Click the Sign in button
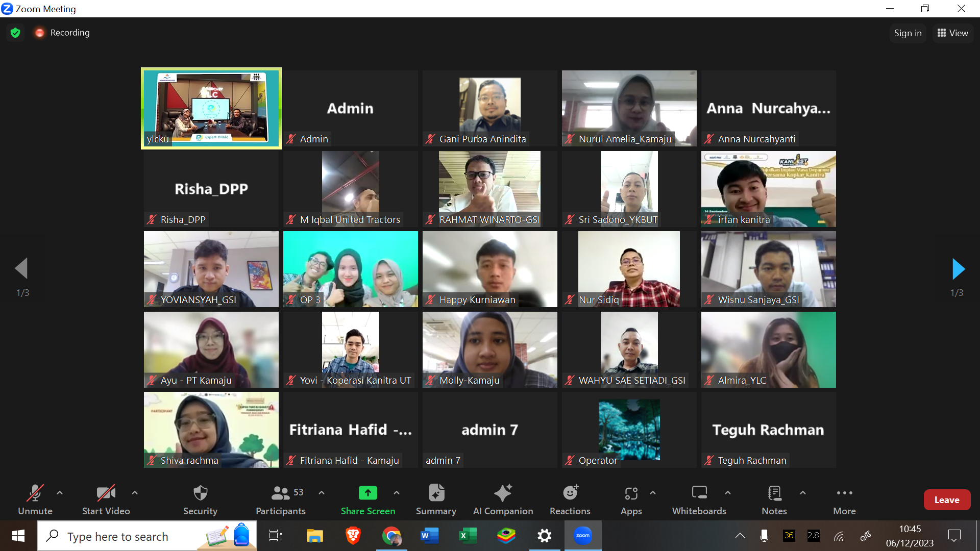The height and width of the screenshot is (551, 980). (x=908, y=33)
